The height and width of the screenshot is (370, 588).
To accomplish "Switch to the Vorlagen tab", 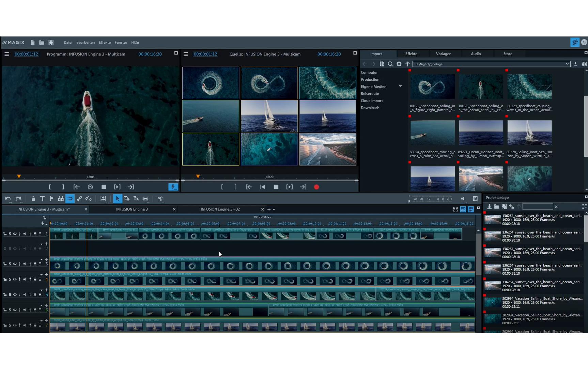I will [444, 54].
